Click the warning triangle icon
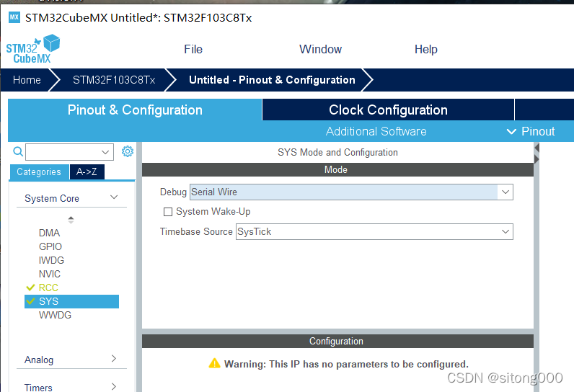This screenshot has width=574, height=392. coord(214,363)
